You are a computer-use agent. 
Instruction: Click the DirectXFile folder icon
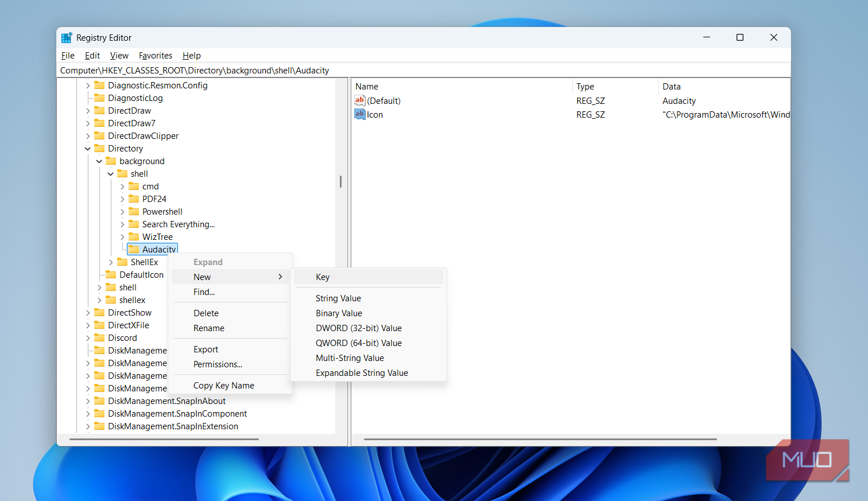click(x=99, y=325)
